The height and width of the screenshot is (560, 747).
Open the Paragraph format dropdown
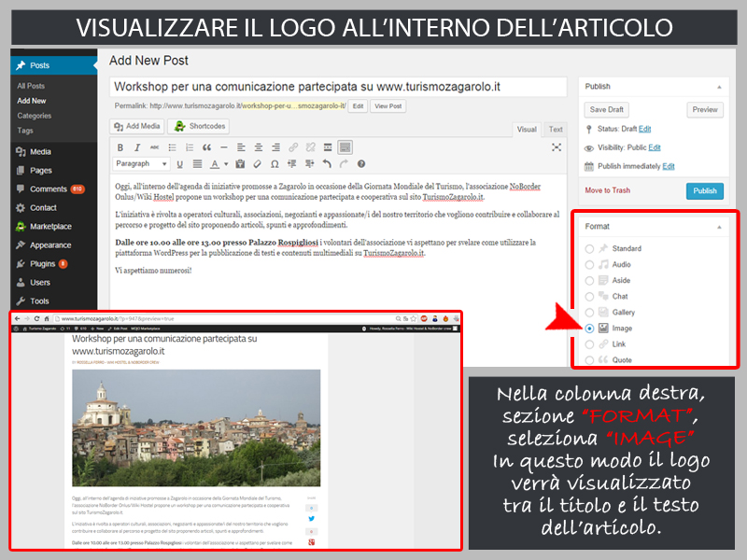tap(141, 164)
